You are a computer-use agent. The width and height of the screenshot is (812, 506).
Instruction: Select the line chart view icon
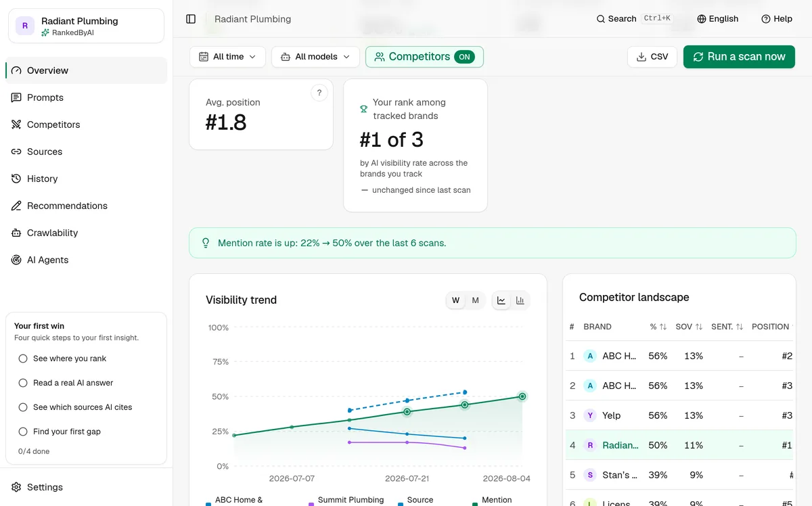pos(501,300)
